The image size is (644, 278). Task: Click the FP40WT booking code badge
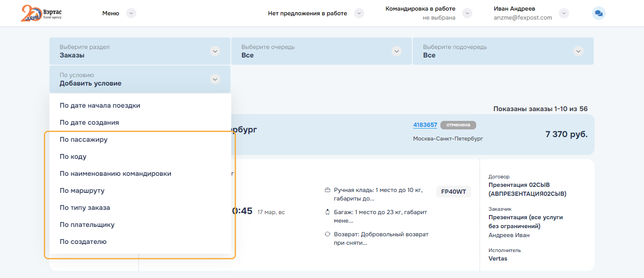[x=454, y=192]
